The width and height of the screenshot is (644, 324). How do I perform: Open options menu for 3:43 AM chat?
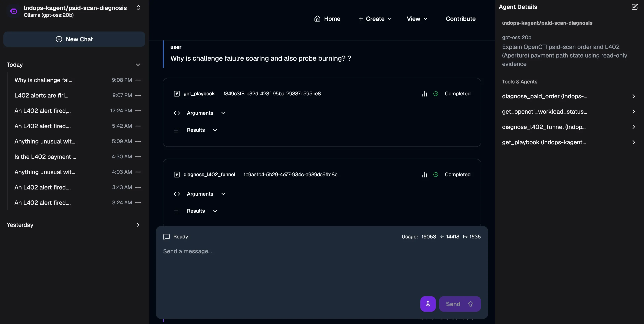(x=138, y=187)
